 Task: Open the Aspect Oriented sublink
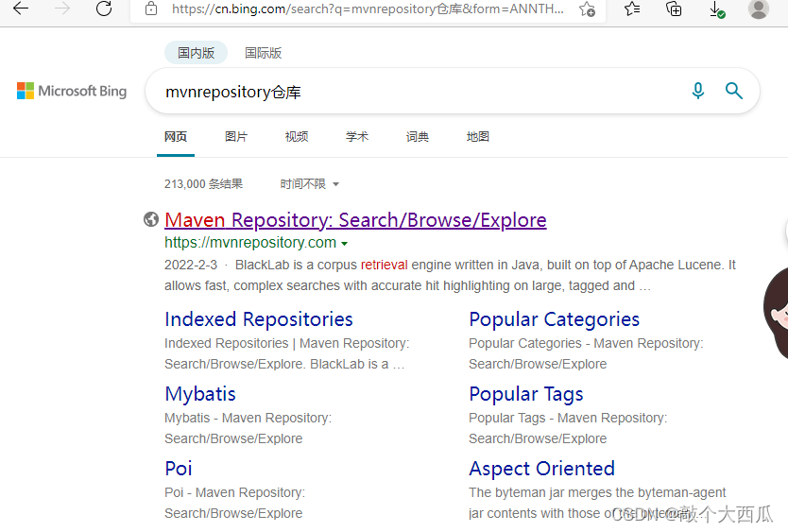541,469
